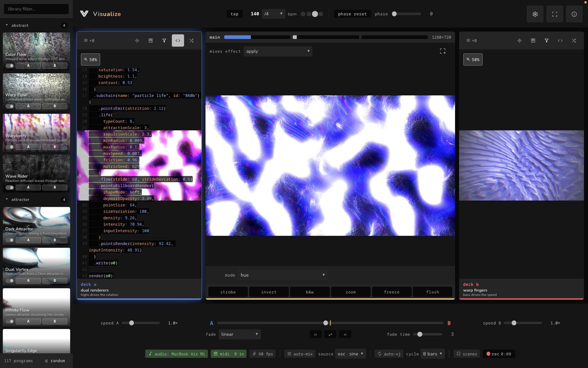Toggle deck A code editor icon
This screenshot has height=368, width=588.
pyautogui.click(x=178, y=40)
